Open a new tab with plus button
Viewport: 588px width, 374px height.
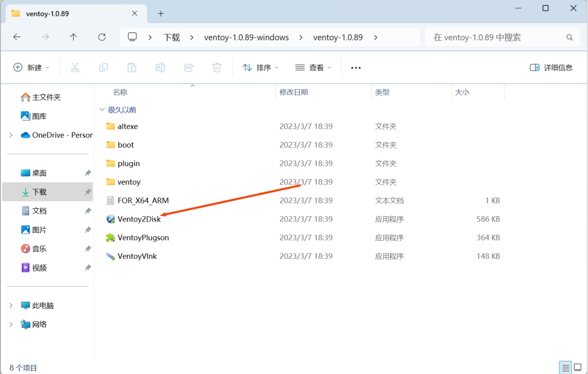pos(161,13)
